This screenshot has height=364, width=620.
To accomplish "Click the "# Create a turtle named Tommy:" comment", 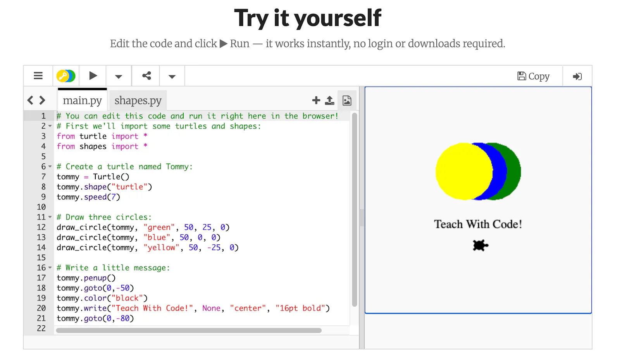I will [x=124, y=167].
